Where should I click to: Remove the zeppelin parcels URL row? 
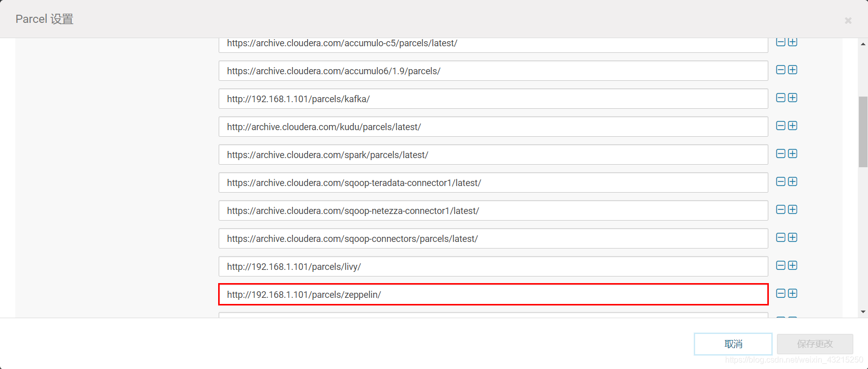tap(781, 293)
